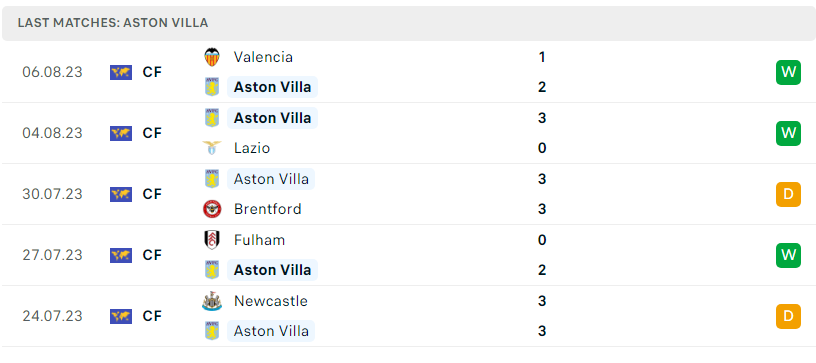This screenshot has height=363, width=816.
Task: Click the Valencia club crest icon
Action: [212, 57]
